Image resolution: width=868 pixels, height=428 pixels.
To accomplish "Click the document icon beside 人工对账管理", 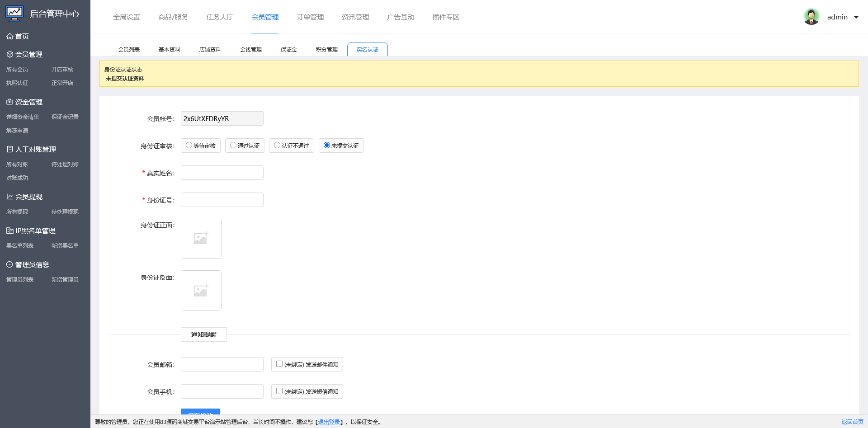I will click(x=9, y=149).
